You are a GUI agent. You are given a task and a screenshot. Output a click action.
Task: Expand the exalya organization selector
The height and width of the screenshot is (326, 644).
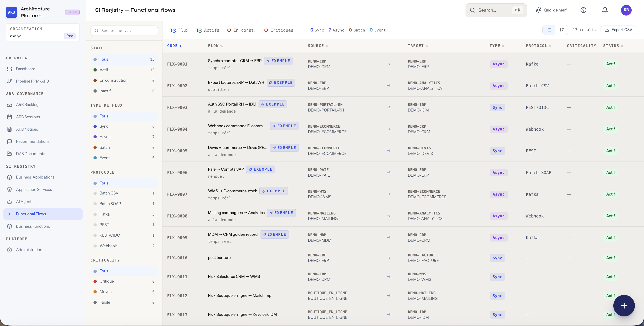[x=43, y=33]
